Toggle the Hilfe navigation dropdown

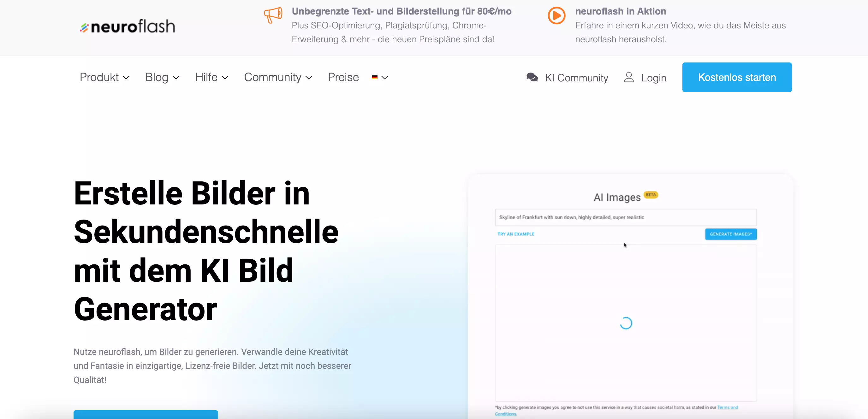pyautogui.click(x=212, y=77)
